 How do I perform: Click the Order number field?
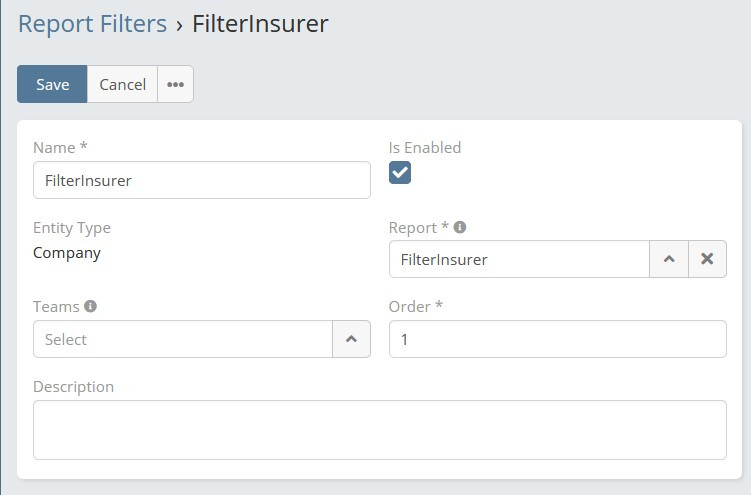click(557, 339)
